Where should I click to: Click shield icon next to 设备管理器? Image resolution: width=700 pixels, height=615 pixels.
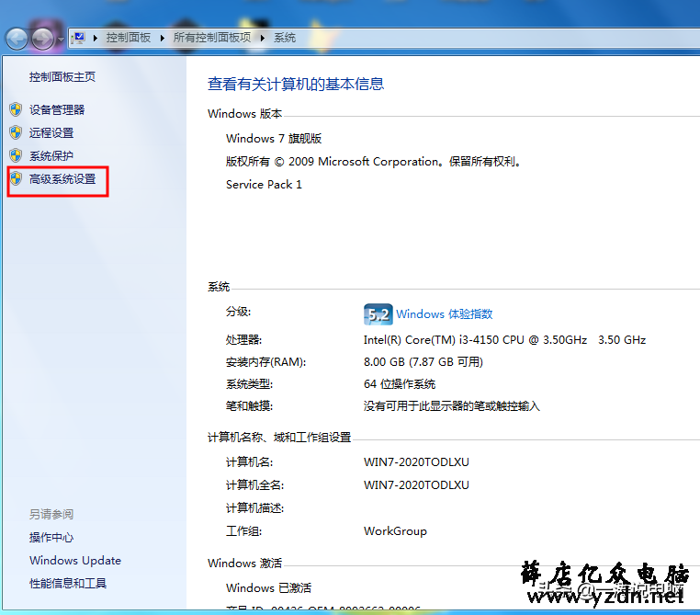[16, 109]
